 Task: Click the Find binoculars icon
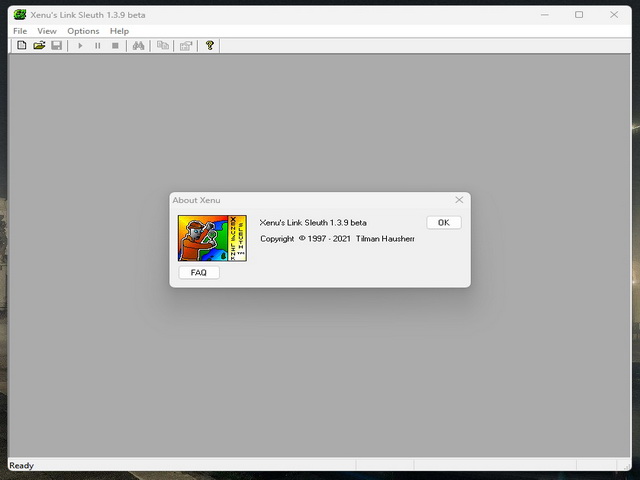[x=138, y=46]
